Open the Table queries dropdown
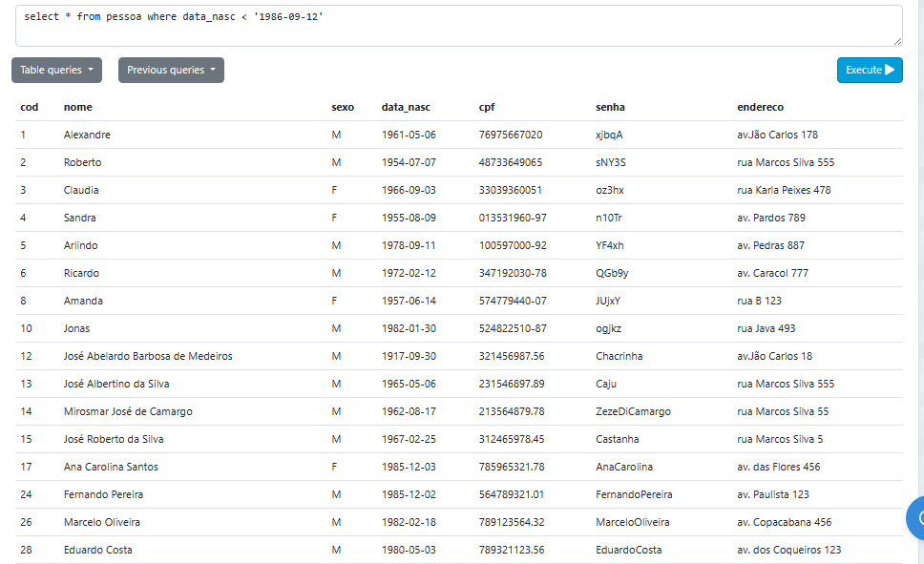The width and height of the screenshot is (924, 564). click(x=56, y=70)
